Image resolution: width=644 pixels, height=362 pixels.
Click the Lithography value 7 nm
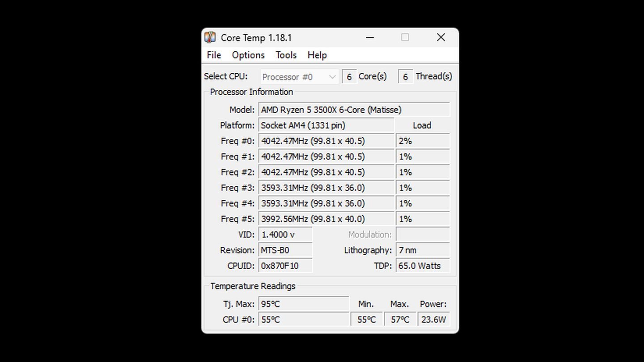coord(423,250)
